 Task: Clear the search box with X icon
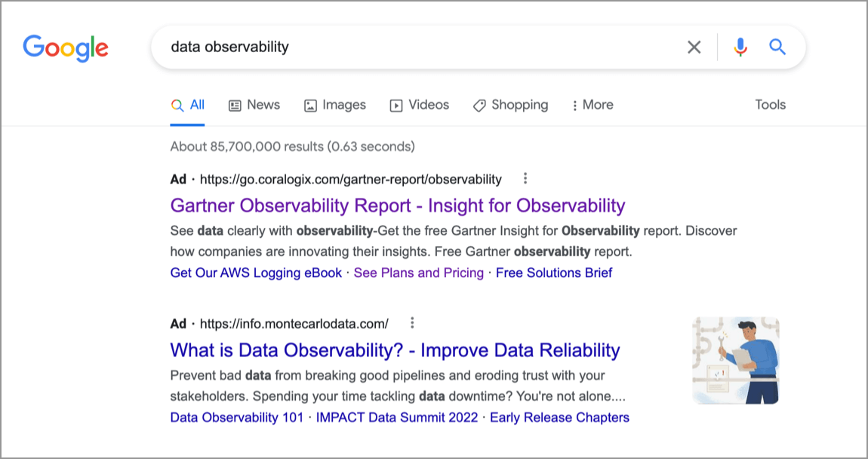pyautogui.click(x=694, y=47)
